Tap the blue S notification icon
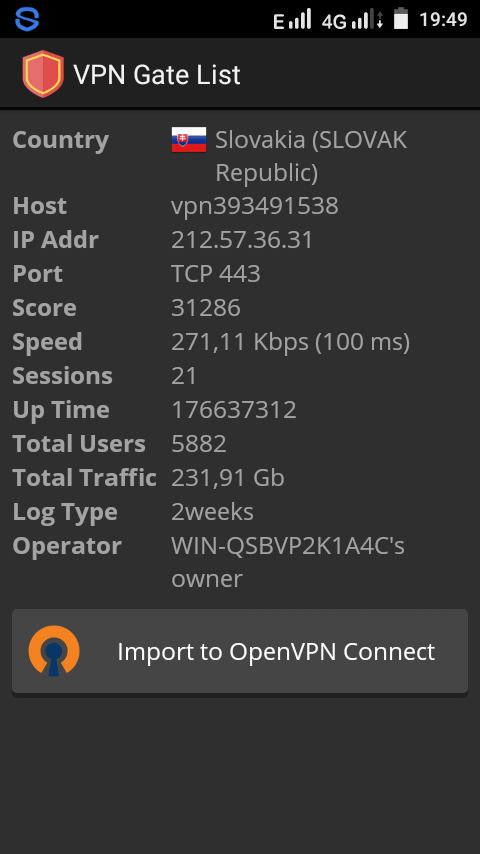Viewport: 480px width, 854px height. [x=27, y=19]
